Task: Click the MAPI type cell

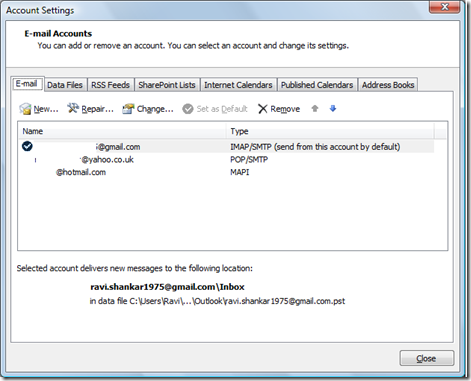Action: pyautogui.click(x=240, y=172)
